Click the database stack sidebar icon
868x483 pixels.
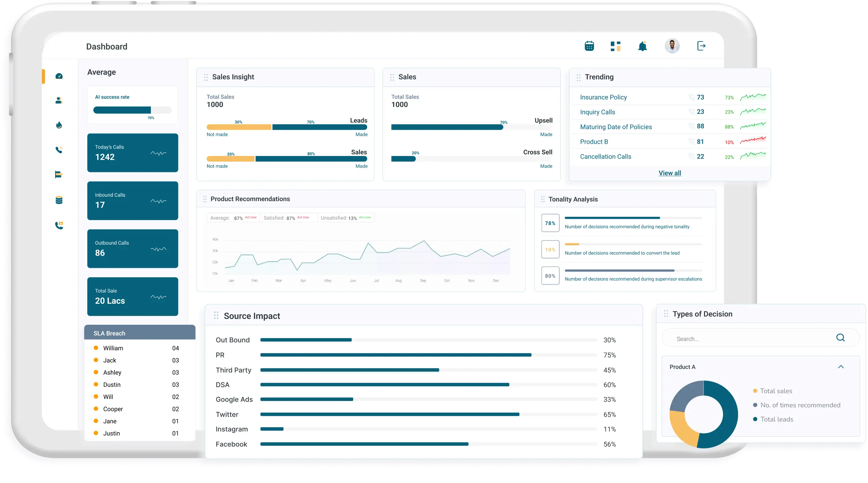59,200
